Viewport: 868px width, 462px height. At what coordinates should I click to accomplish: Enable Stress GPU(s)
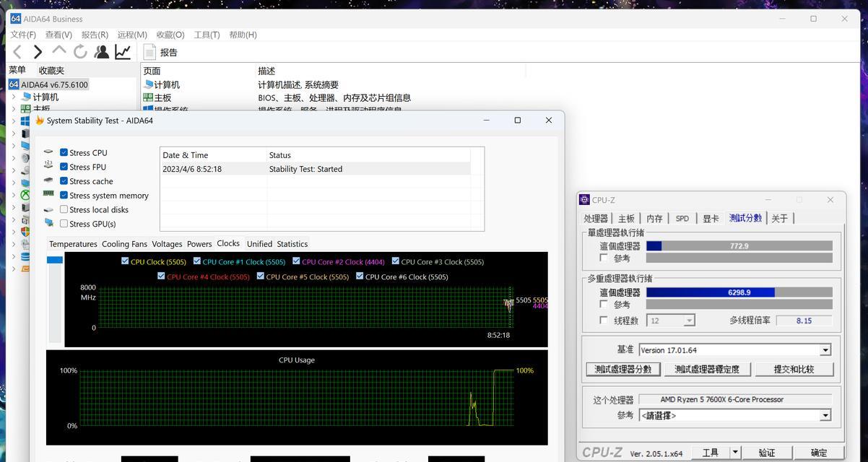64,224
